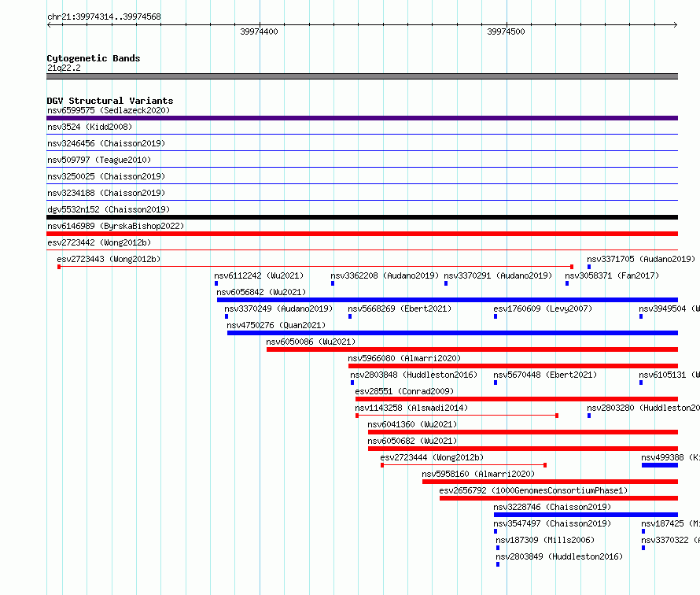The image size is (700, 595).
Task: Click the red nsv5966080 variant bar
Action: click(x=513, y=366)
